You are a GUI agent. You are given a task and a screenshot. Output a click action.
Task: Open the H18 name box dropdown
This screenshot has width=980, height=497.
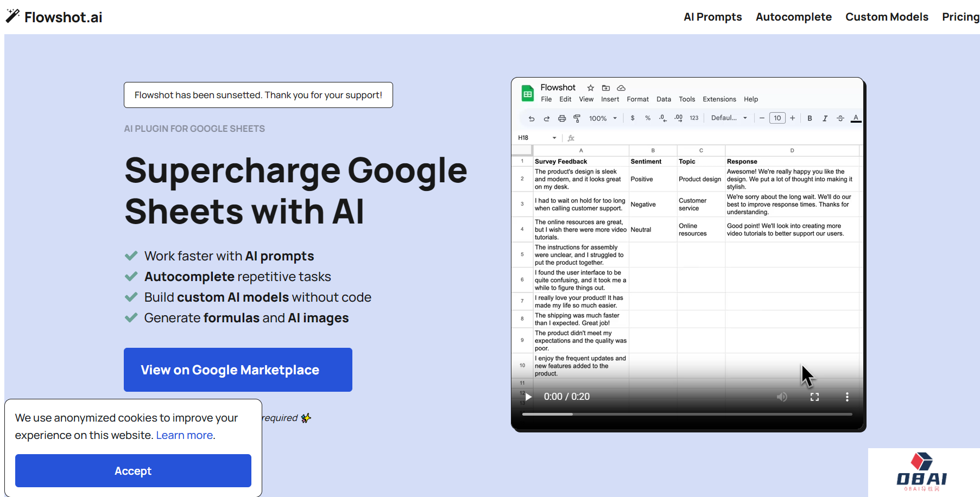click(x=554, y=138)
